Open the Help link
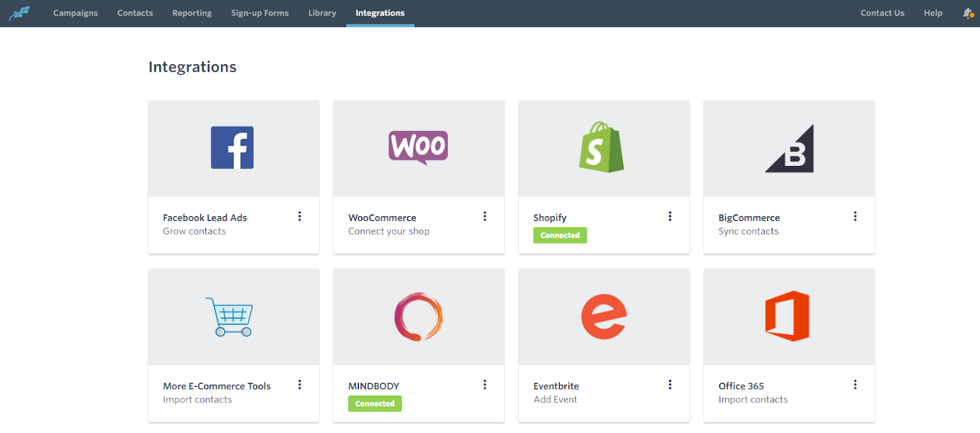 (933, 13)
